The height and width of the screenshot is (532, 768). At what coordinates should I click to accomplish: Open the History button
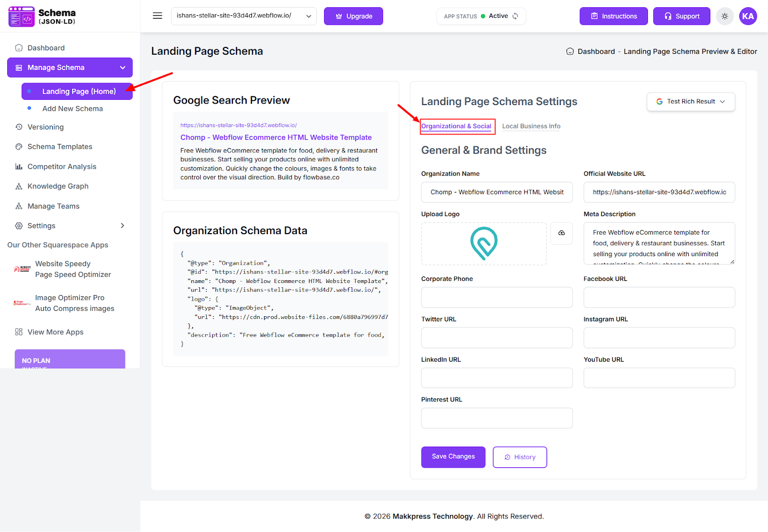tap(520, 457)
